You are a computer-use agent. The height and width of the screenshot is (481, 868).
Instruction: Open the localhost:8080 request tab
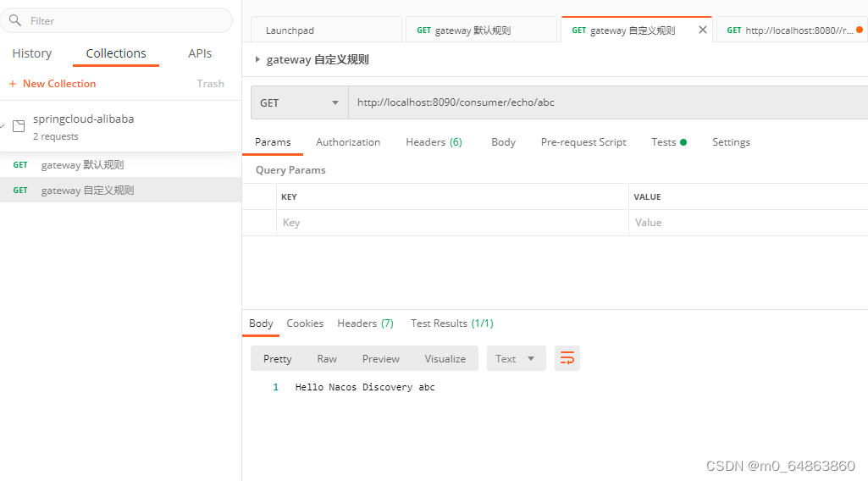click(790, 30)
